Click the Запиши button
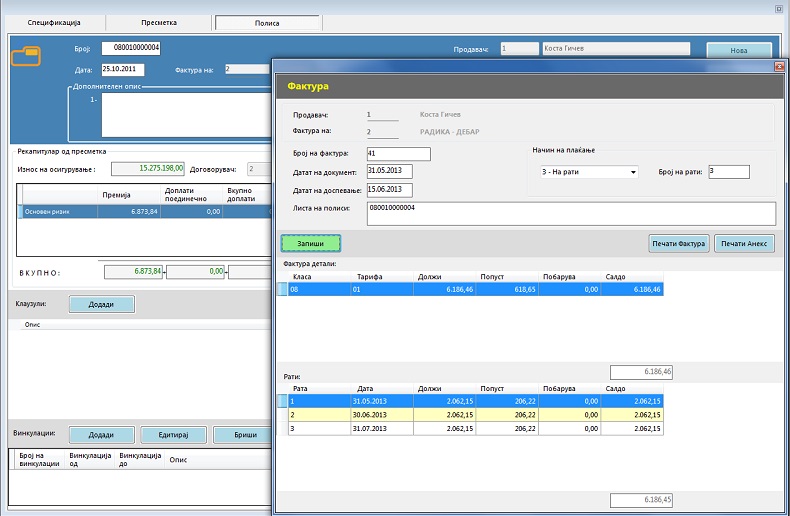Screen dimensions: 790x516 point(310,243)
